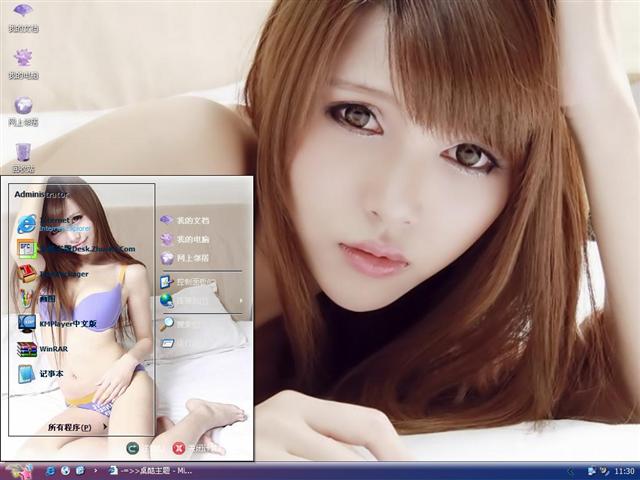The height and width of the screenshot is (480, 640).
Task: Open the Desk.ZhuoKu.Com wallpaper program entry
Action: (76, 249)
